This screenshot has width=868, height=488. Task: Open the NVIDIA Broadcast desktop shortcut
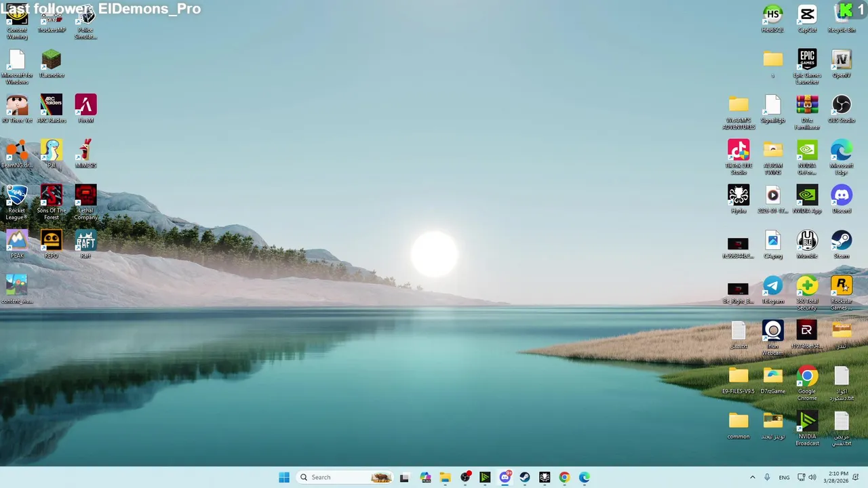click(807, 429)
